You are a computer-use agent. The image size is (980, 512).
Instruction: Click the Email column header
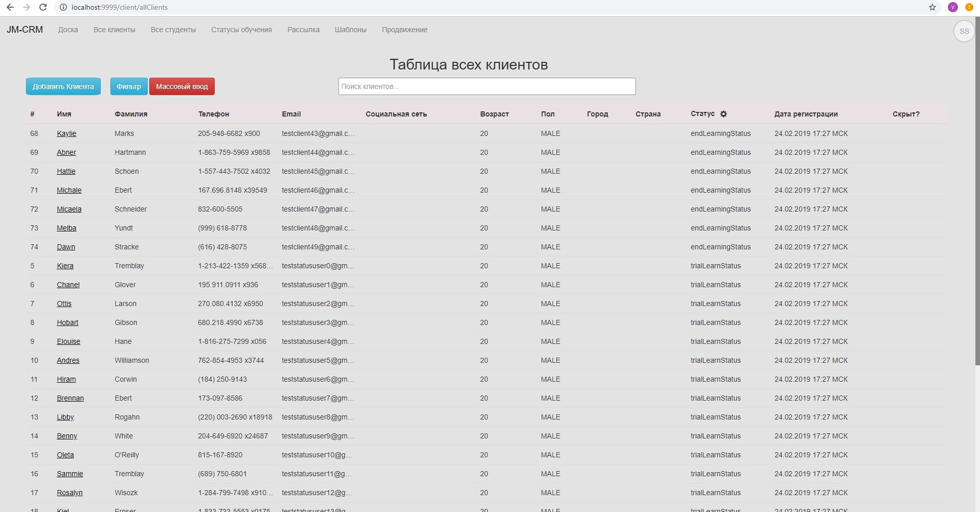pos(291,114)
